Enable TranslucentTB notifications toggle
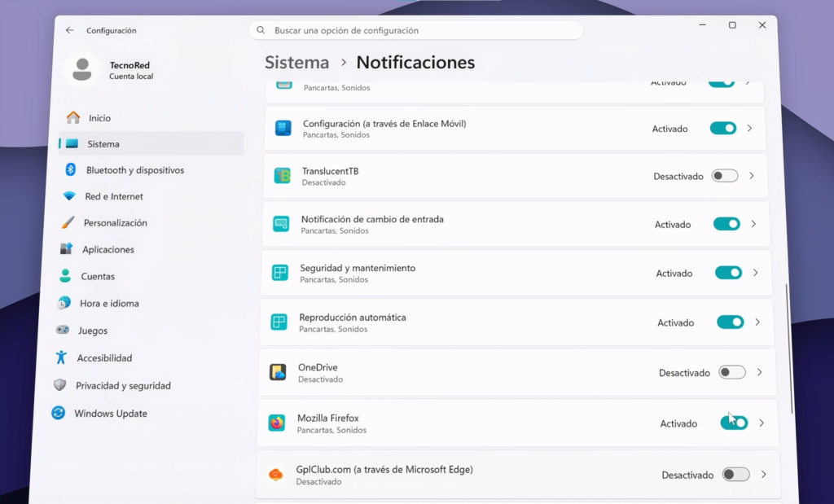 click(725, 175)
